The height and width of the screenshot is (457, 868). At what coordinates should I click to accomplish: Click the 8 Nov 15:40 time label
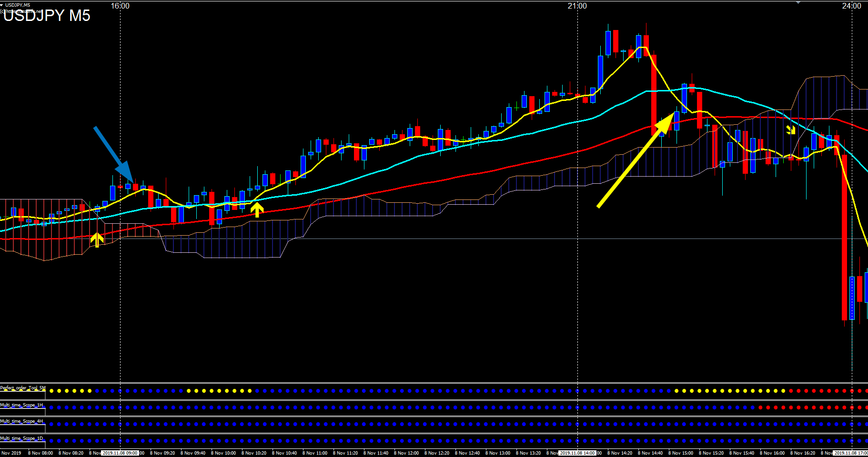742,453
